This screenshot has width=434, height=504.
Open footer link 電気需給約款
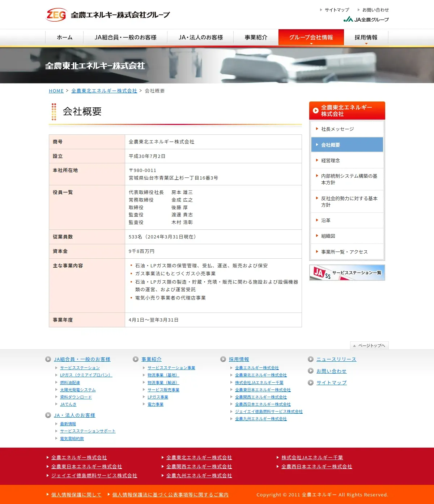point(72,439)
